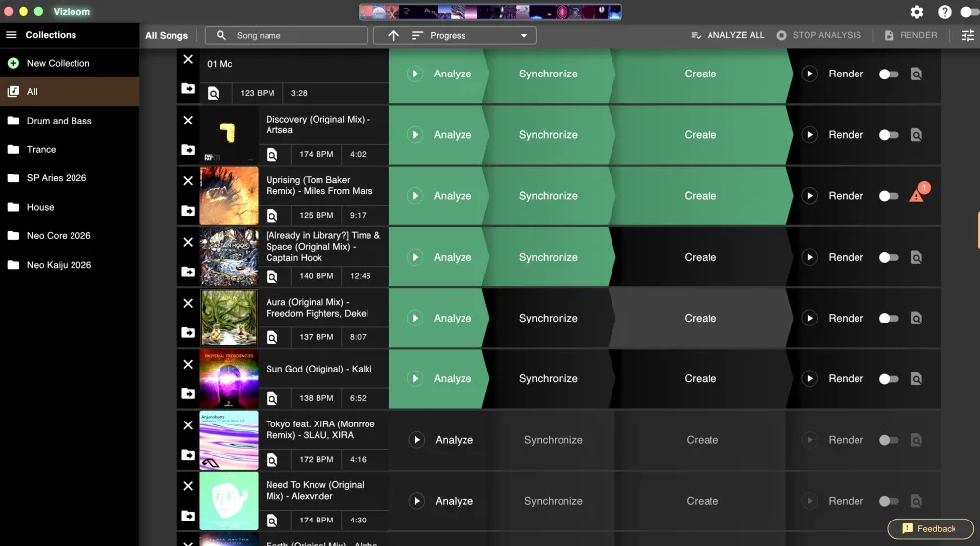Screen dimensions: 980x546
Task: Click the plus icon for New Collection
Action: pos(13,63)
